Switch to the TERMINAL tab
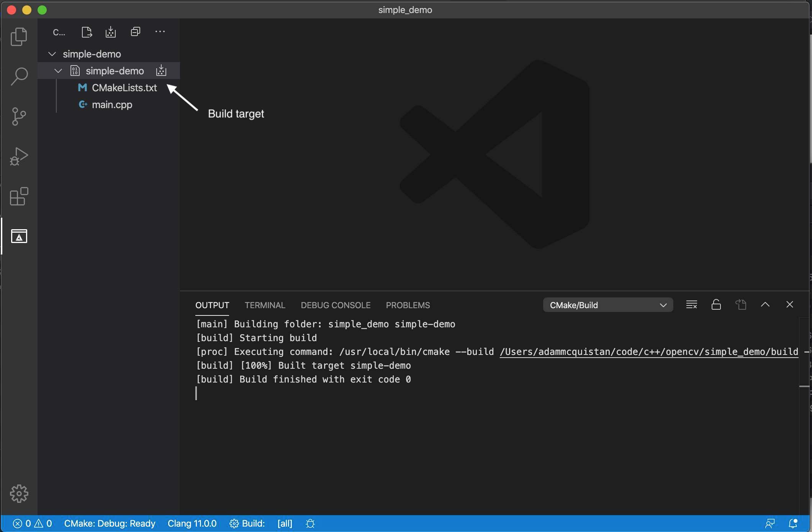This screenshot has height=532, width=812. [x=265, y=305]
